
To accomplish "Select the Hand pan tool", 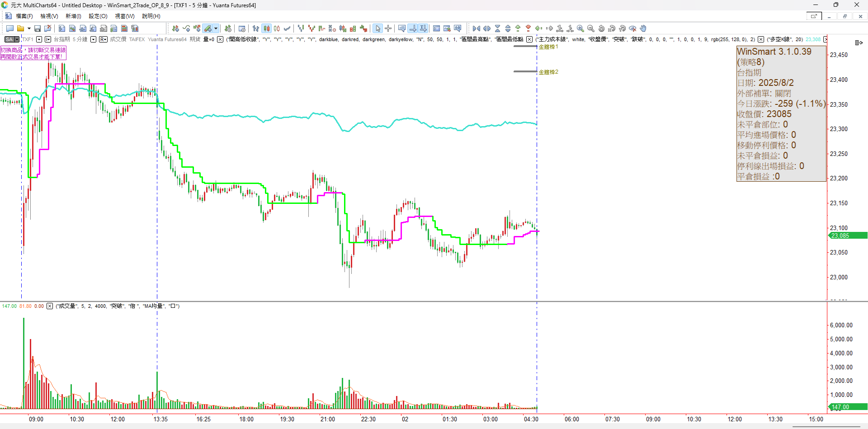I will 643,28.
